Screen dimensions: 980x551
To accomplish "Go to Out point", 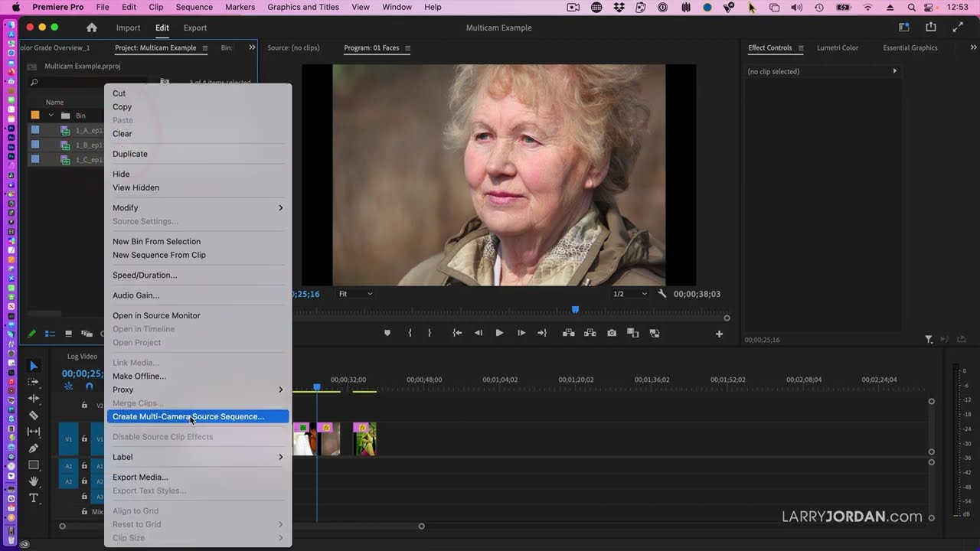I will click(542, 333).
